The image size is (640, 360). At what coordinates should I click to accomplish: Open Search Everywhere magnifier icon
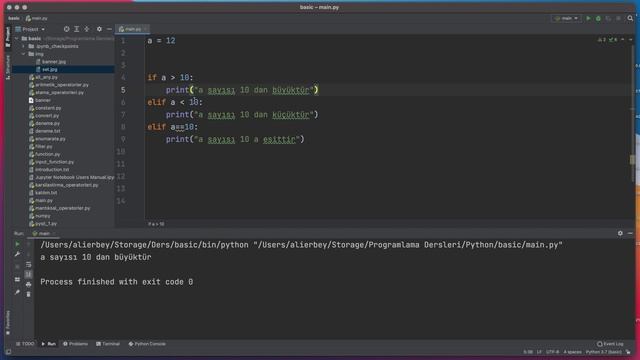[x=630, y=18]
